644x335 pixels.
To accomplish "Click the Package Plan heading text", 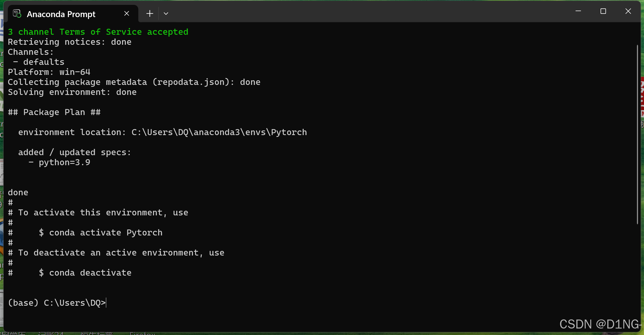I will [54, 112].
